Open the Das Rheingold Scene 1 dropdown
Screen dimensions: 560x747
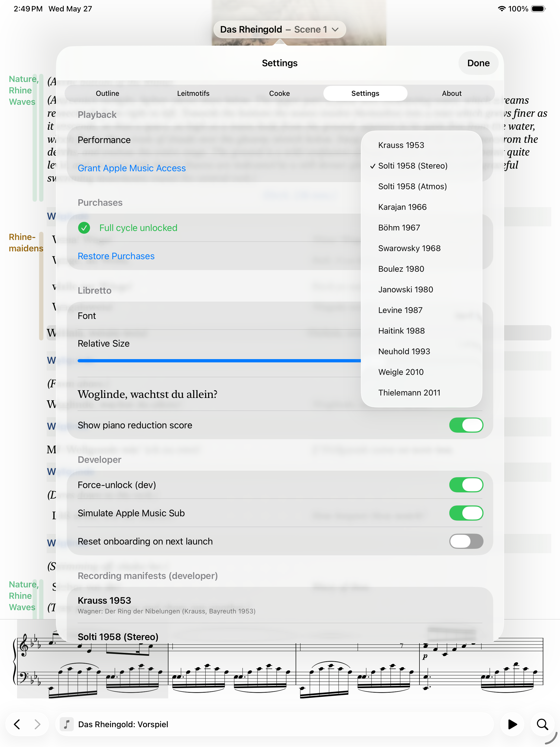pyautogui.click(x=279, y=29)
